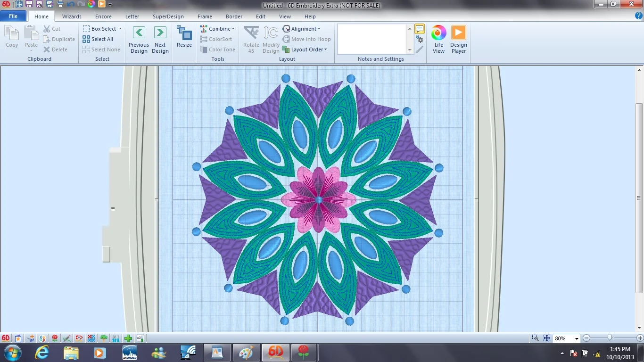644x362 pixels.
Task: Click the zoom slider handle
Action: click(610, 337)
